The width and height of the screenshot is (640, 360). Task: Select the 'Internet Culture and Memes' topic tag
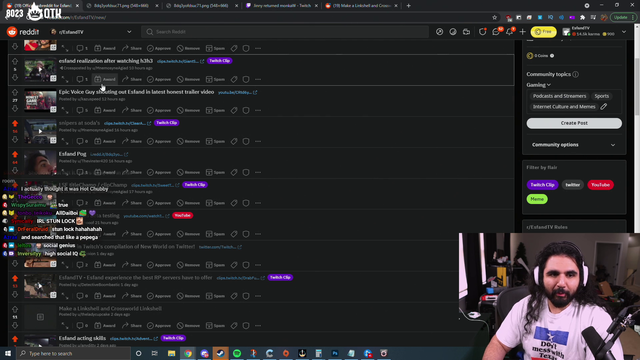coord(564,107)
